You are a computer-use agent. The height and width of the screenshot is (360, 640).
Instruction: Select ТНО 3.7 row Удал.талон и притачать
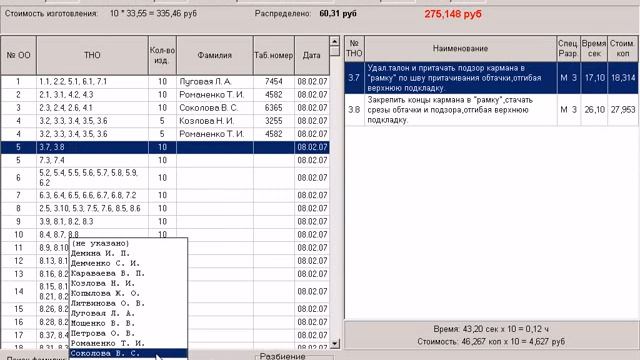point(491,78)
